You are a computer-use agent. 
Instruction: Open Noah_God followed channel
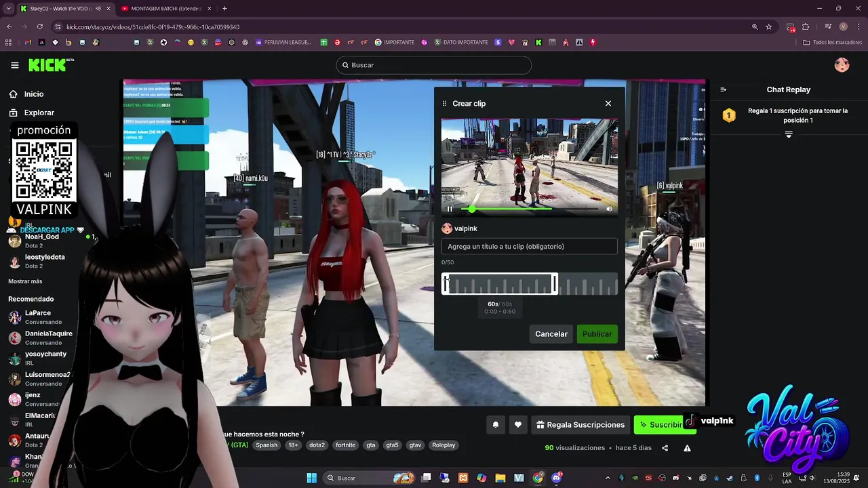(x=41, y=241)
